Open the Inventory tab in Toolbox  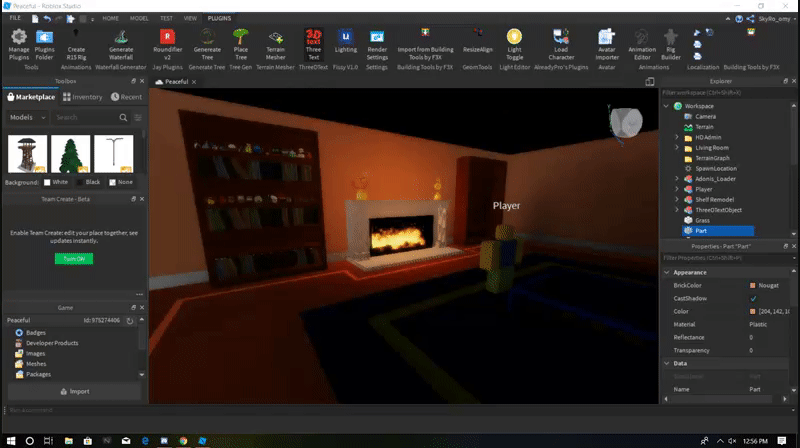tap(83, 97)
